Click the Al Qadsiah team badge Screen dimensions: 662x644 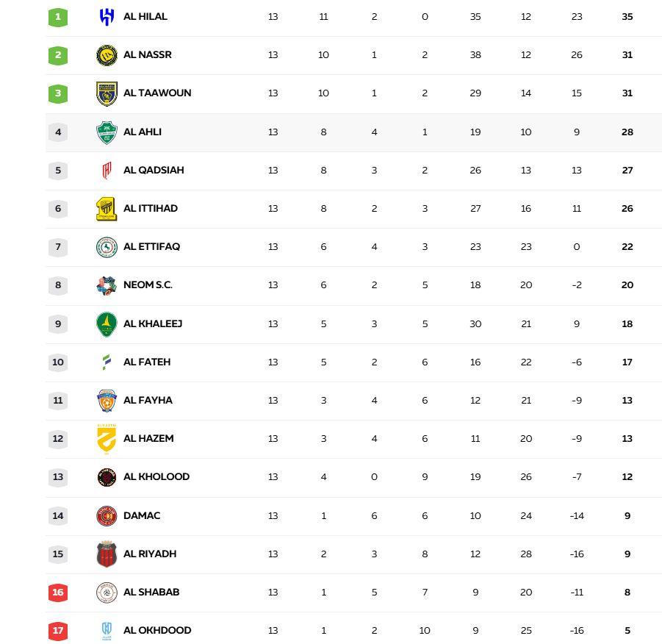106,171
